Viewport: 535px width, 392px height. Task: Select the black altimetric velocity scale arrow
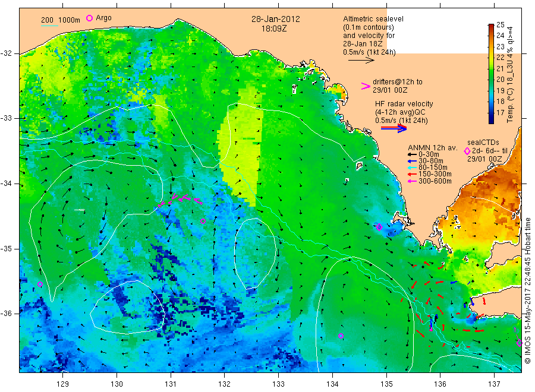361,61
